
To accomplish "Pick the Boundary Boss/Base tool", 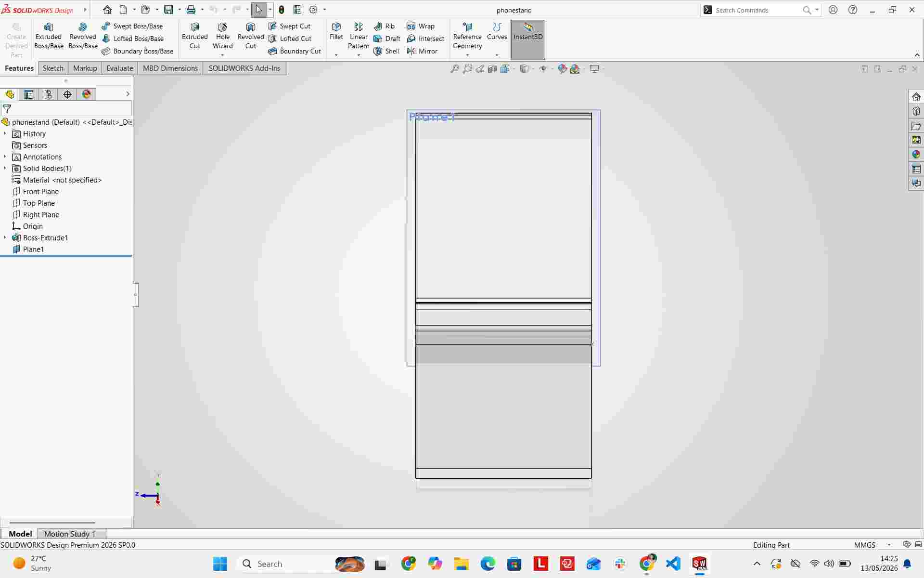I will tap(137, 51).
